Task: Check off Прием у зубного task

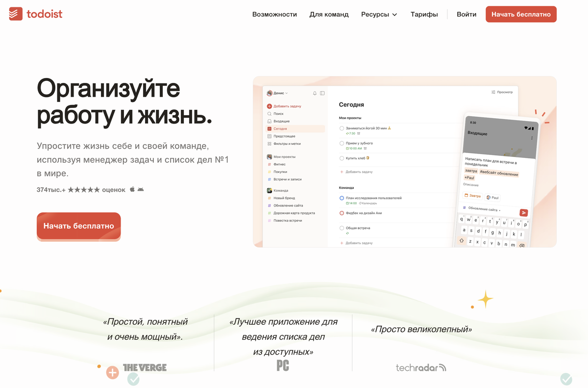Action: 342,143
